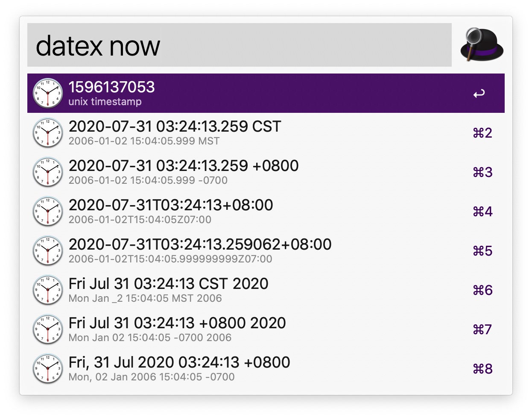
Task: Click the Alfred bowler hat icon
Action: 482,45
